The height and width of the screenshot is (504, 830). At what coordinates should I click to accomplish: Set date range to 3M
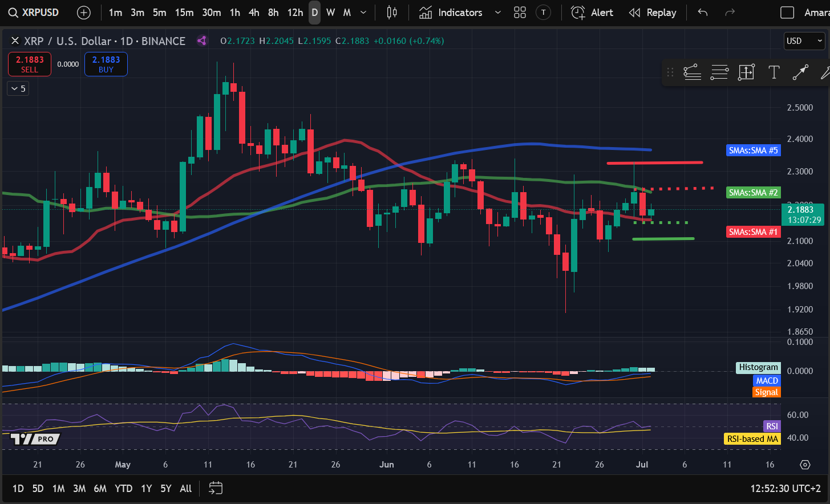pyautogui.click(x=79, y=489)
